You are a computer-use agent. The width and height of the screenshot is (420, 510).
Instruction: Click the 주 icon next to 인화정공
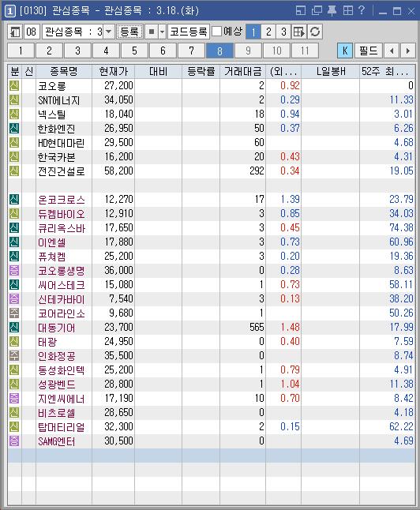coord(14,356)
